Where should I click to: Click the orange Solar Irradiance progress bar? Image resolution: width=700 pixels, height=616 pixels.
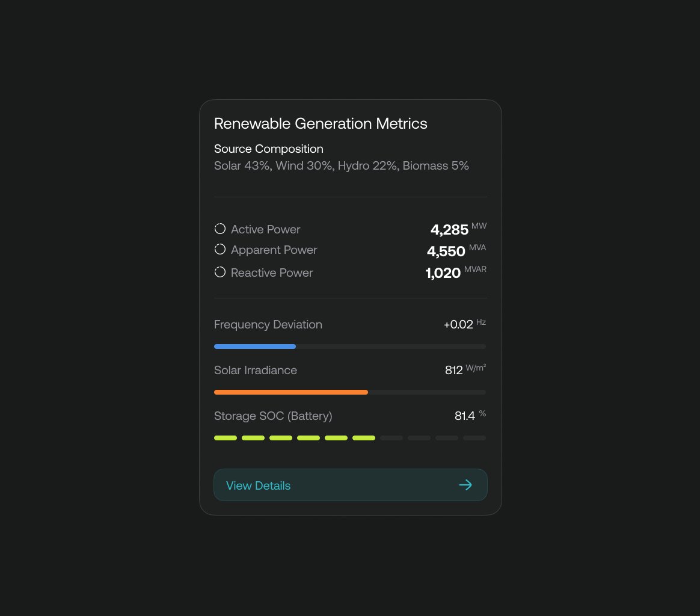coord(290,392)
